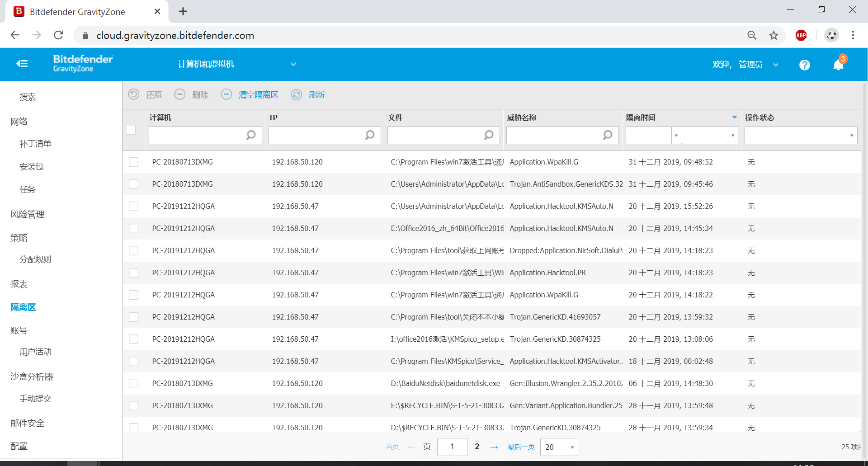Image resolution: width=868 pixels, height=466 pixels.
Task: Click the 威胁名称 filter input field
Action: (x=562, y=135)
